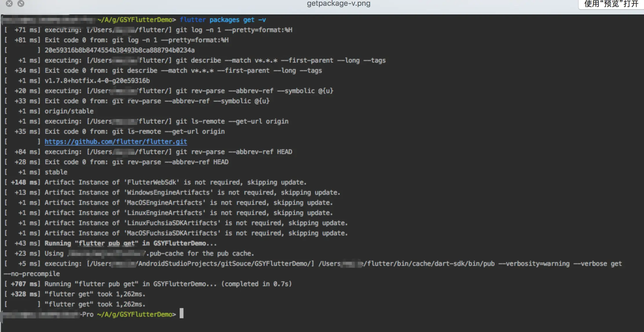Image resolution: width=644 pixels, height=332 pixels.
Task: Click the Quick Look full-screen icon
Action: 21,3
